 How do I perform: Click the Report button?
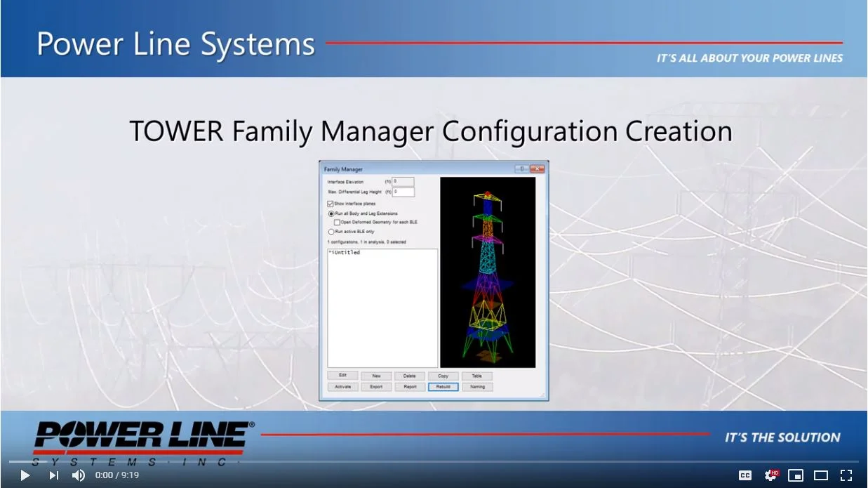pyautogui.click(x=410, y=387)
